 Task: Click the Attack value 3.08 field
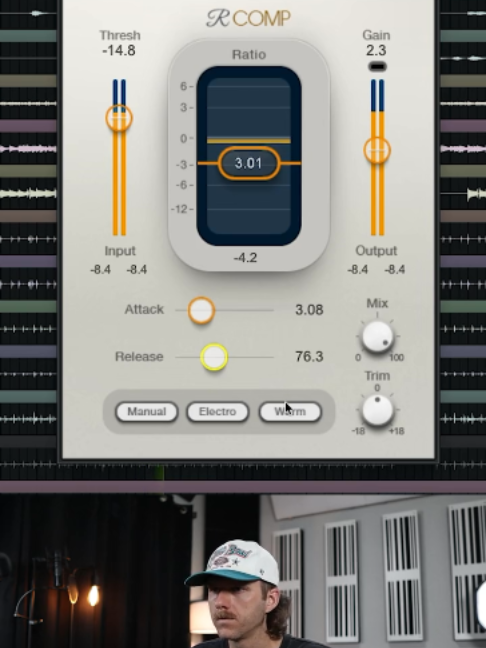pyautogui.click(x=309, y=310)
